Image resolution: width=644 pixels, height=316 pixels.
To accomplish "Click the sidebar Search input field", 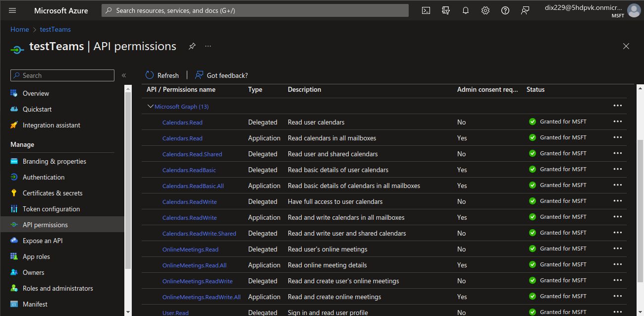I will [62, 75].
